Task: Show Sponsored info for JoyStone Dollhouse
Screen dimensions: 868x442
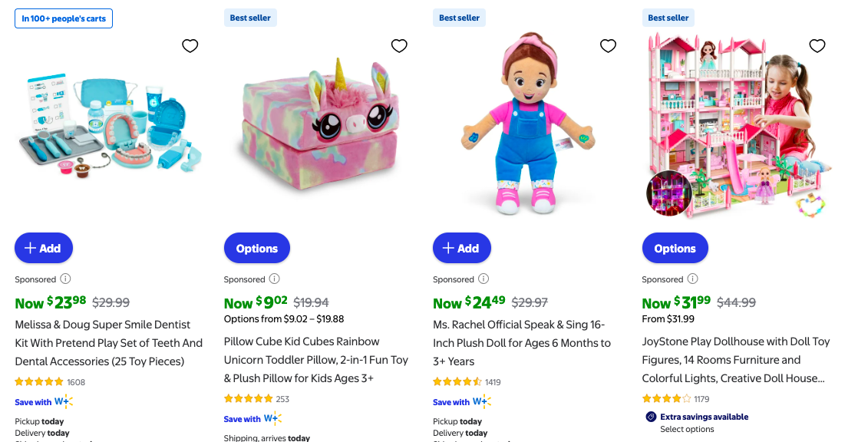Action: [692, 279]
